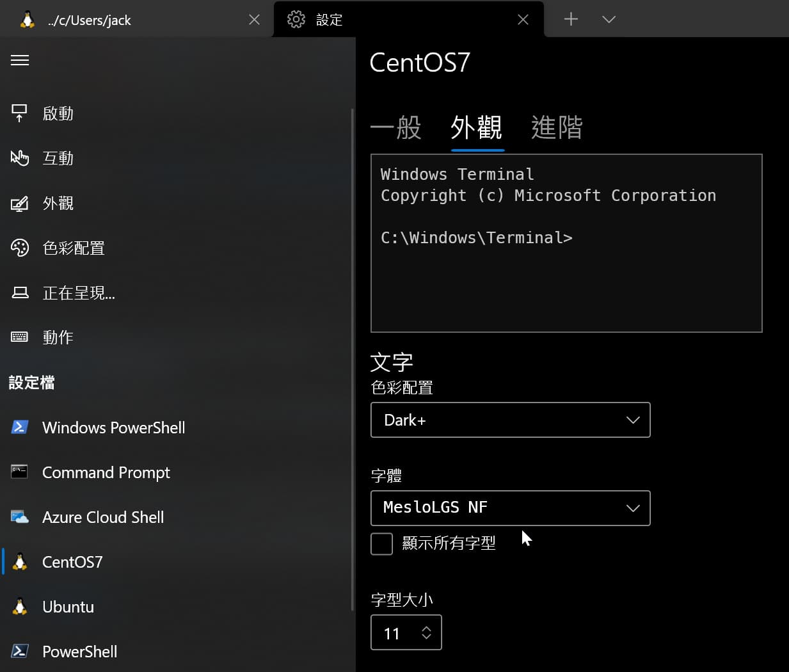
Task: Select the Windows PowerShell profile
Action: click(176, 427)
